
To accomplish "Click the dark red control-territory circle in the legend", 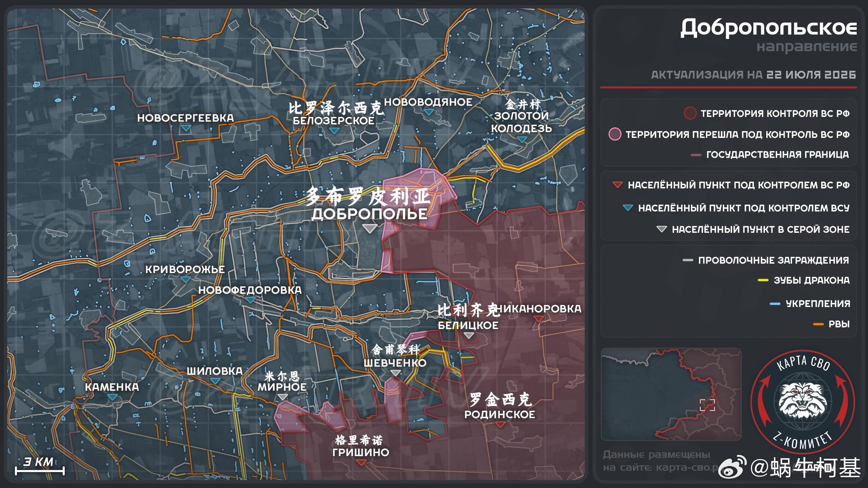I will (x=690, y=113).
